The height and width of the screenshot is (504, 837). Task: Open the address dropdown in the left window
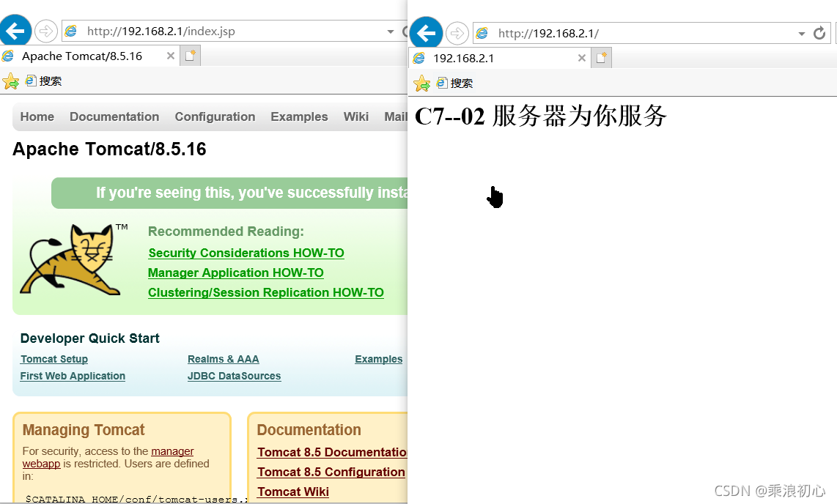point(390,31)
